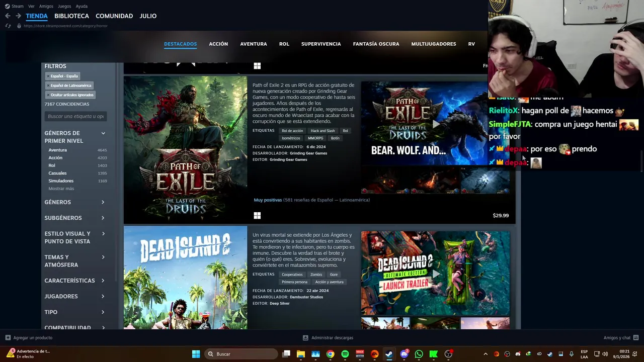Open Discord from the taskbar
This screenshot has height=362, width=644.
pyautogui.click(x=404, y=354)
